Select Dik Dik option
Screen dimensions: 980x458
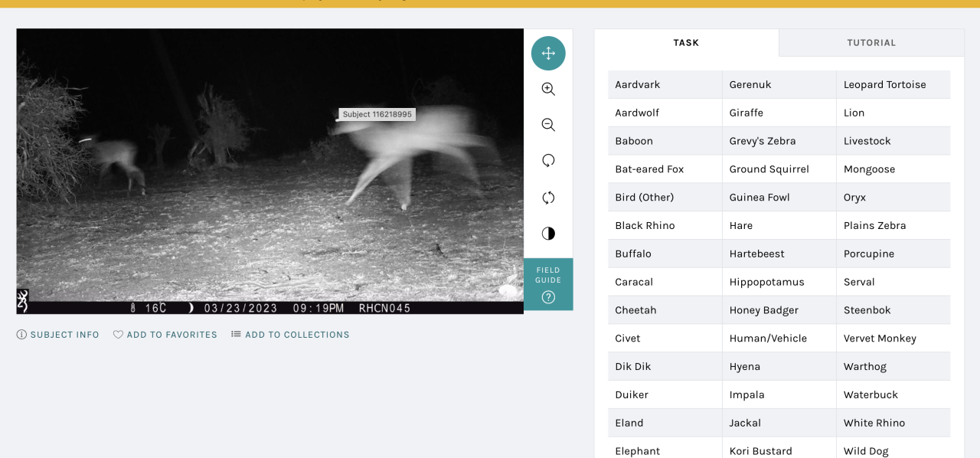665,367
